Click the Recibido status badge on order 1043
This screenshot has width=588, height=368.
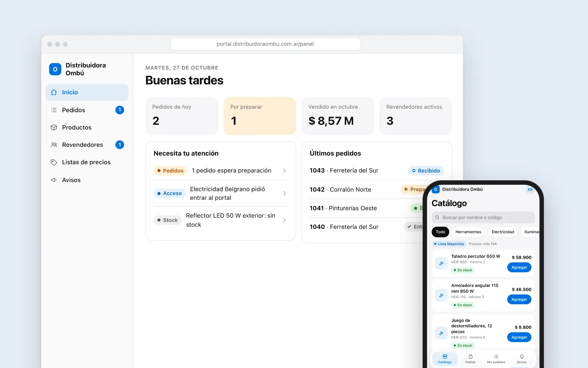pos(426,171)
